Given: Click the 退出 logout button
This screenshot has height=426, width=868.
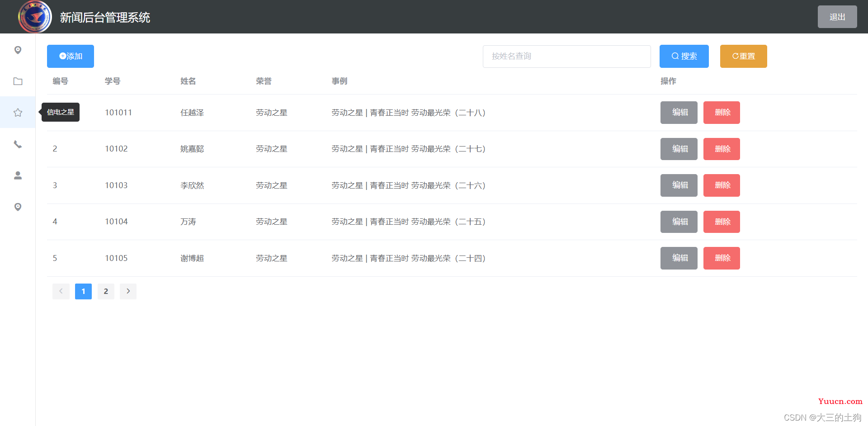Looking at the screenshot, I should 837,17.
